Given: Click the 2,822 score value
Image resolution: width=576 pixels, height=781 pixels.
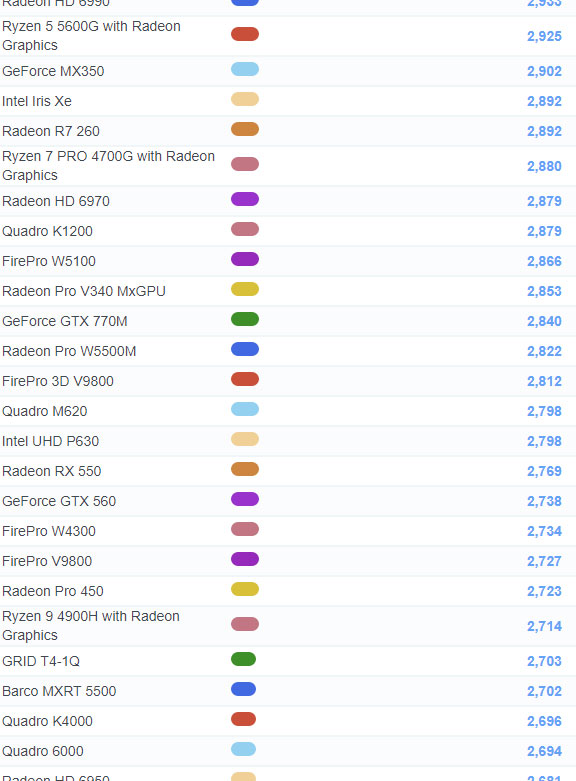Looking at the screenshot, I should (544, 351).
